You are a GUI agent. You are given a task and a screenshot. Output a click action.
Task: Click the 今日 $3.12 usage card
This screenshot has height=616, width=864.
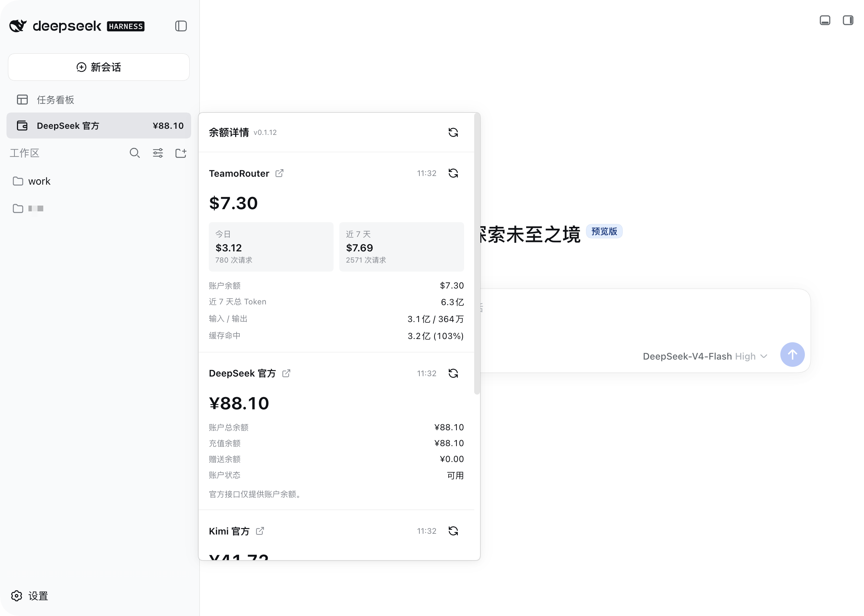click(271, 247)
